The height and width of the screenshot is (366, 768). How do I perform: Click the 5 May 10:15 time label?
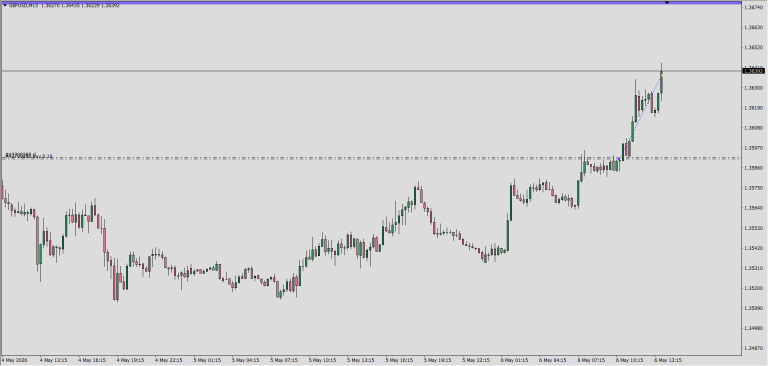(323, 360)
